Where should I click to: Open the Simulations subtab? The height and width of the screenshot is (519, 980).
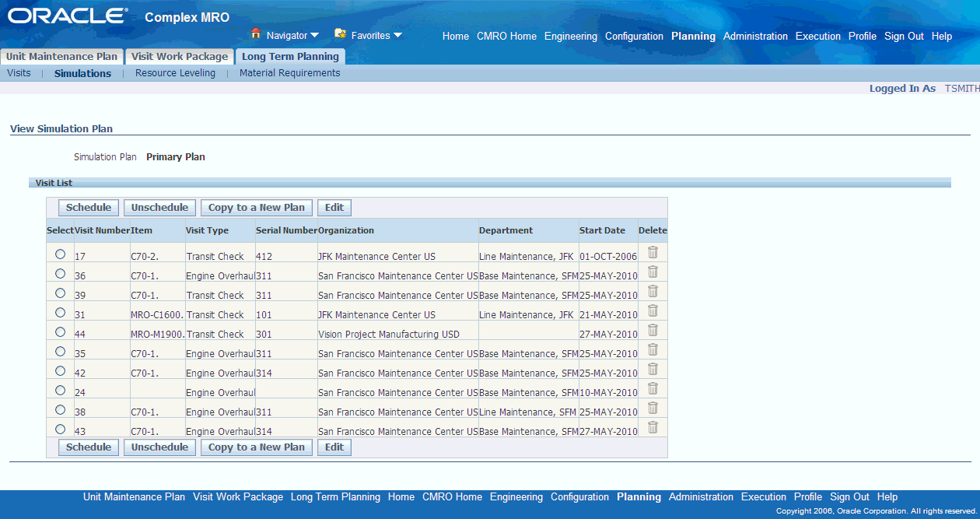click(x=82, y=74)
